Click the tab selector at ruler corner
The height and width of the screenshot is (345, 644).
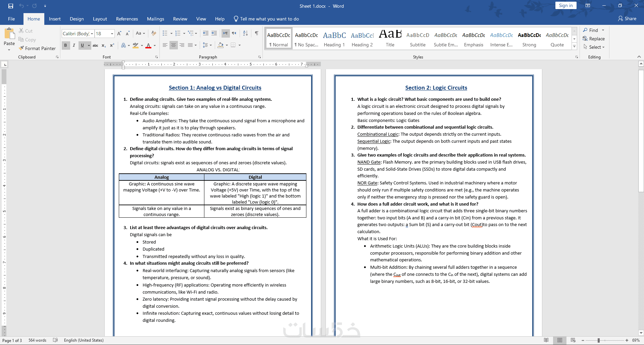[x=5, y=64]
